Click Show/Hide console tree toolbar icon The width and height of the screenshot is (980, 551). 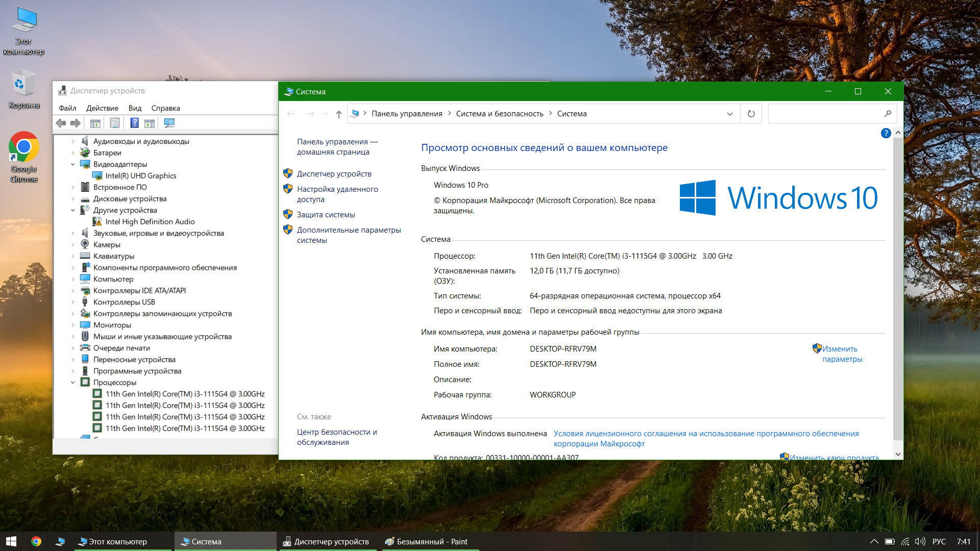coord(95,123)
